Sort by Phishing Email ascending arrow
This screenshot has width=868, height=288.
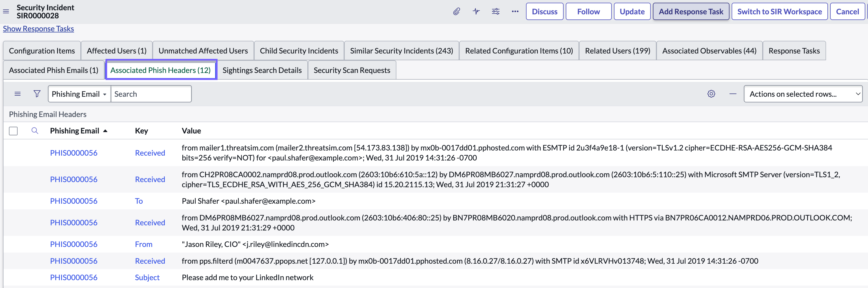point(105,131)
